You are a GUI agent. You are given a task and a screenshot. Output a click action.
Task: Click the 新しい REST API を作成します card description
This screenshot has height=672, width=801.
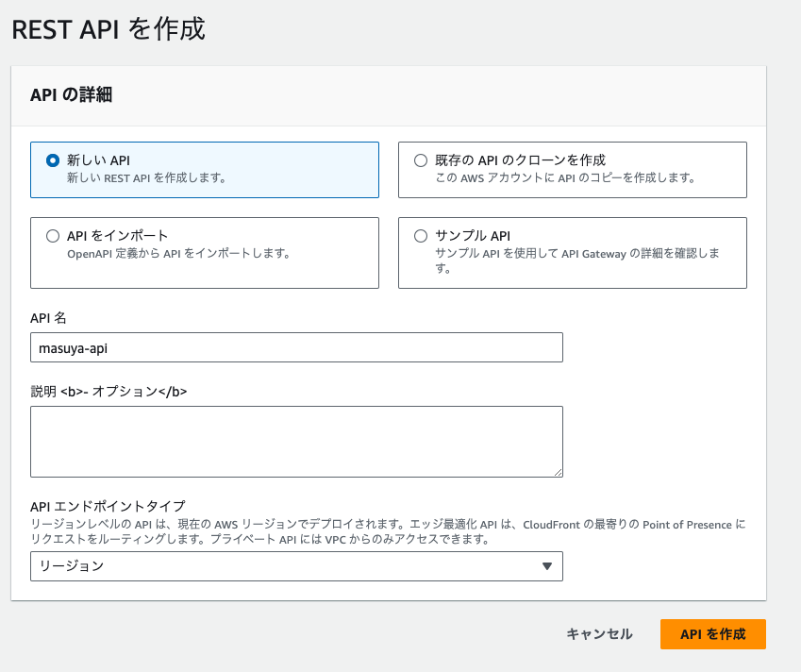tap(146, 177)
